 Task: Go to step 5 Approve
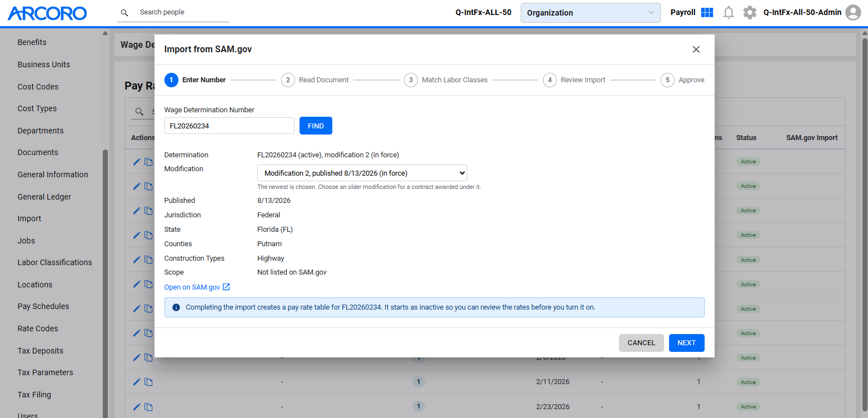682,80
